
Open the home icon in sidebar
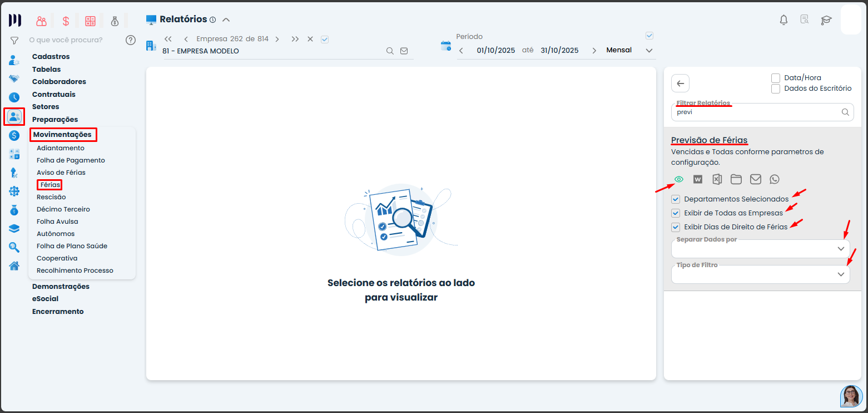click(14, 265)
